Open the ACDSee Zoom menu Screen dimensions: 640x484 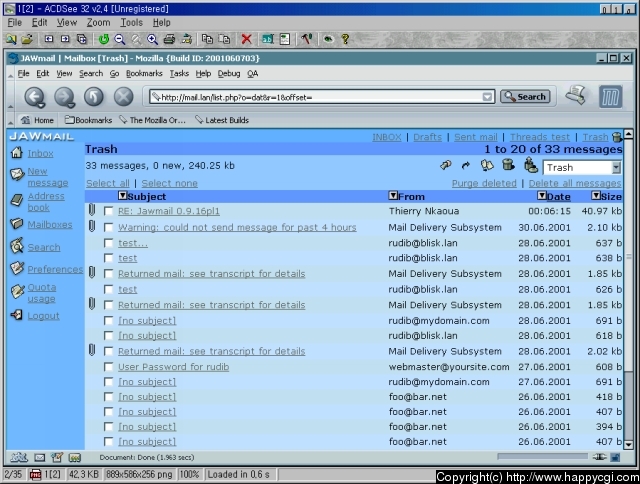coord(98,23)
